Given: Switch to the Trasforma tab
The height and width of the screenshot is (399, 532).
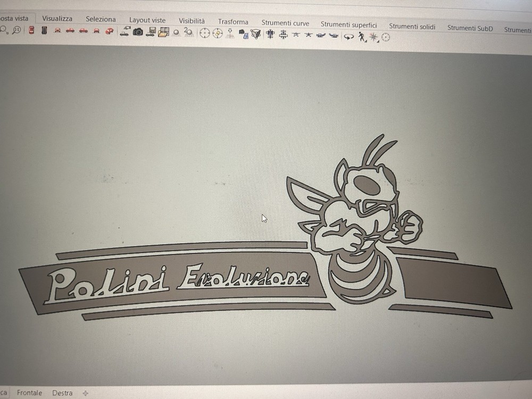Looking at the screenshot, I should 233,22.
